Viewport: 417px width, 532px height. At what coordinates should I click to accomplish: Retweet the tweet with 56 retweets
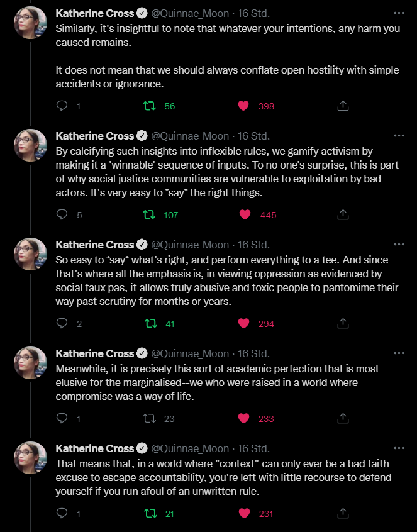[x=152, y=106]
